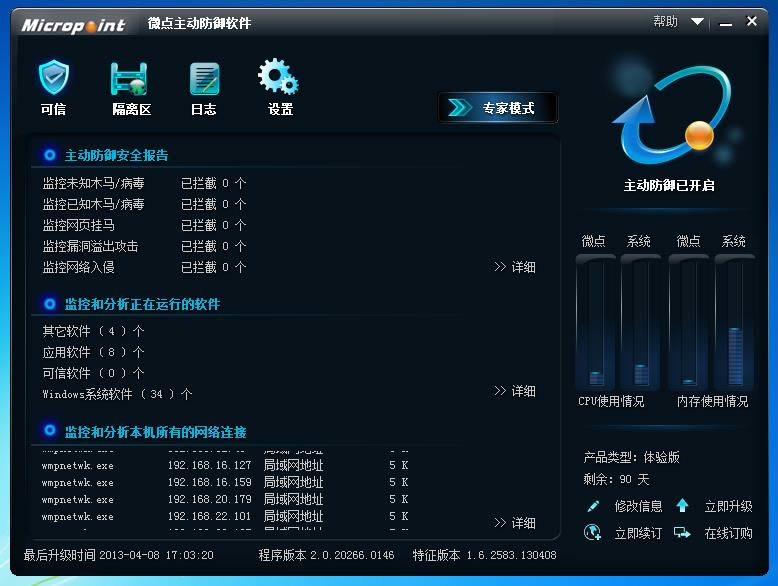This screenshot has width=778, height=586.
Task: Select the 监控漏洞溢出攻击 row
Action: click(x=144, y=246)
